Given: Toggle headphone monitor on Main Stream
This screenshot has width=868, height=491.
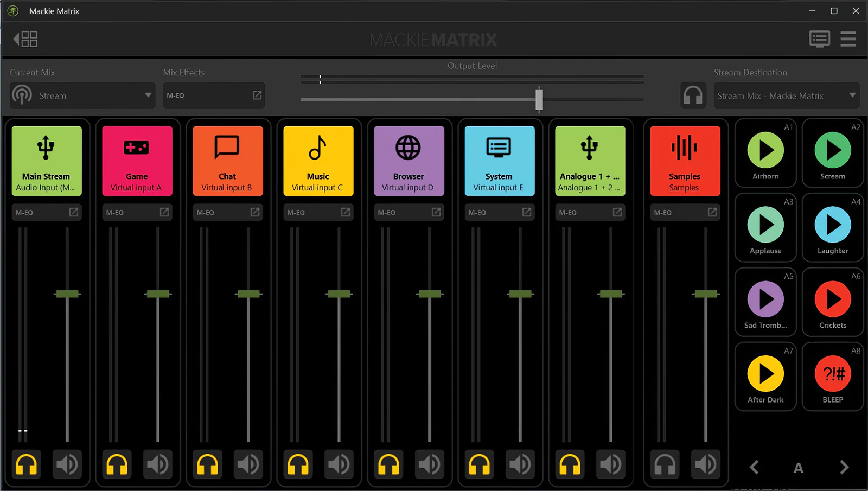Looking at the screenshot, I should [26, 464].
